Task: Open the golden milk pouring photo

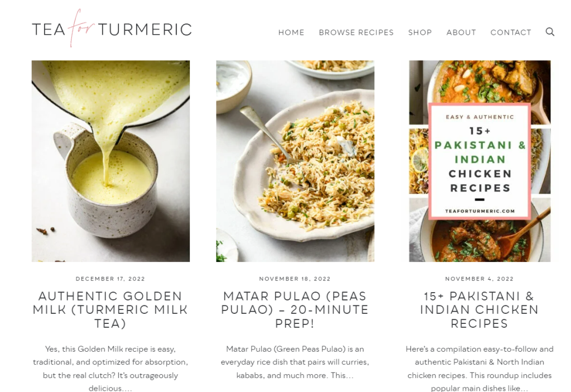Action: tap(111, 161)
